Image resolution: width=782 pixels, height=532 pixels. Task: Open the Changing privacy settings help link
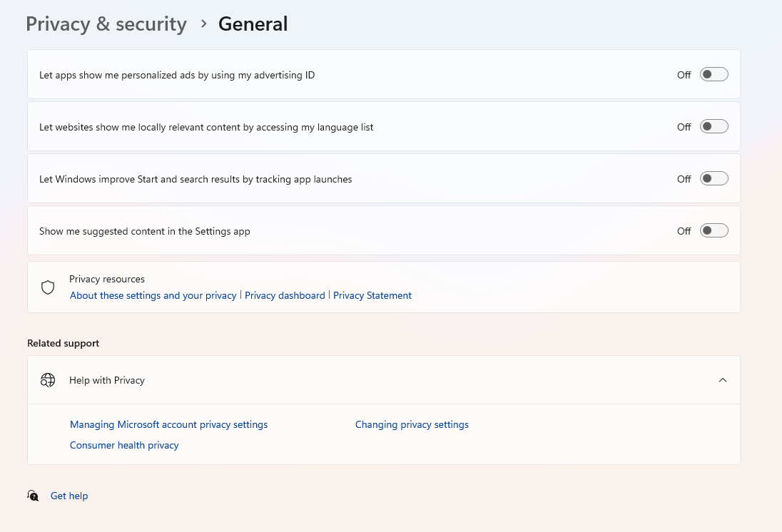tap(412, 424)
